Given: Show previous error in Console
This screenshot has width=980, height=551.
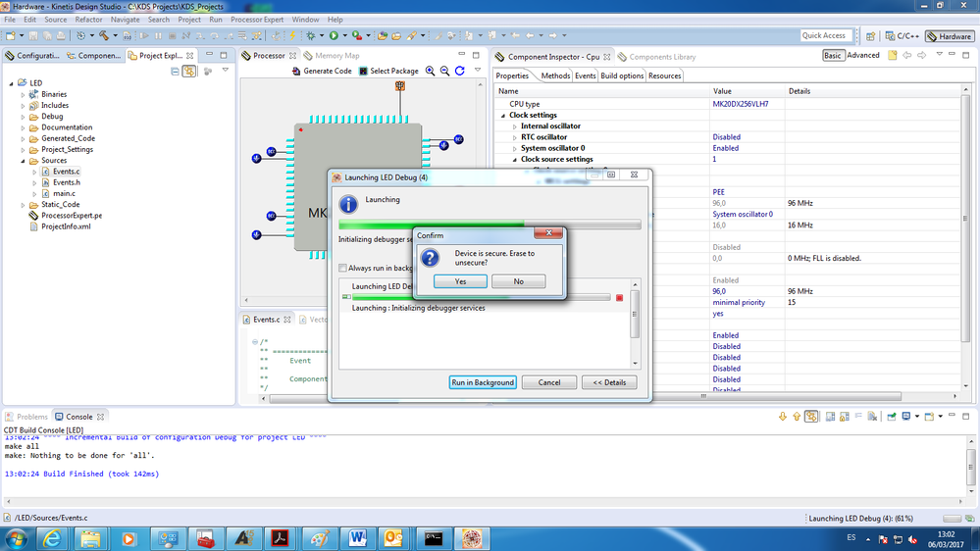Looking at the screenshot, I should (x=797, y=416).
